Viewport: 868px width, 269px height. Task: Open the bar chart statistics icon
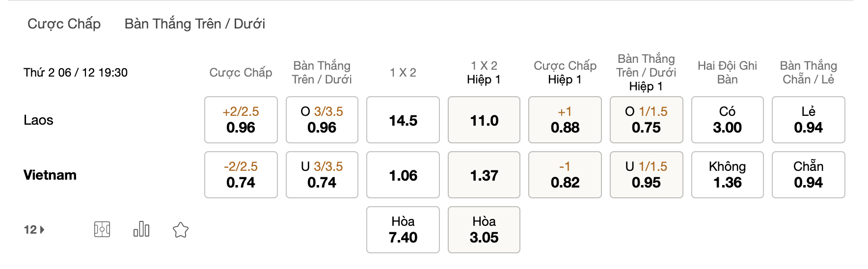141,229
